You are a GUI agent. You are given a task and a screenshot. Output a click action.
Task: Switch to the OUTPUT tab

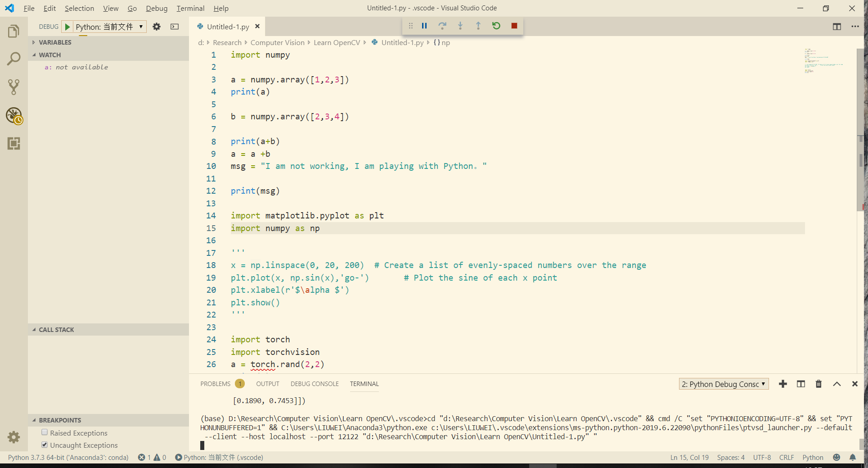tap(268, 384)
